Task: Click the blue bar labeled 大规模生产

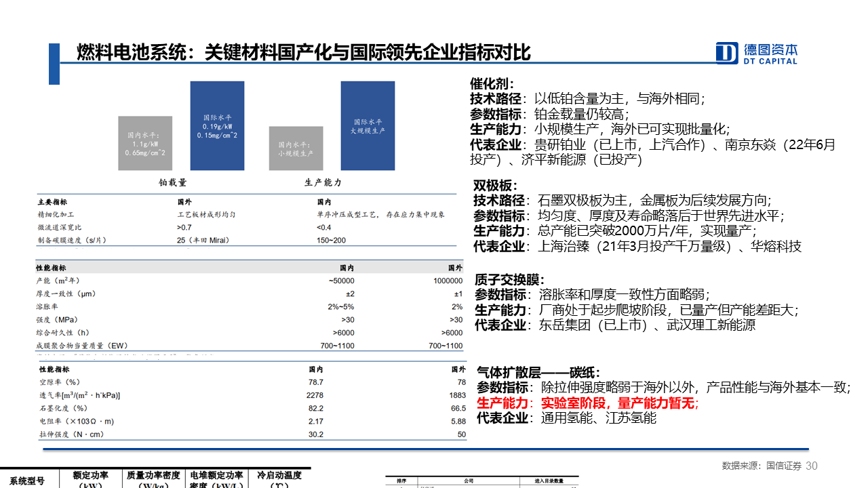Action: pyautogui.click(x=368, y=125)
